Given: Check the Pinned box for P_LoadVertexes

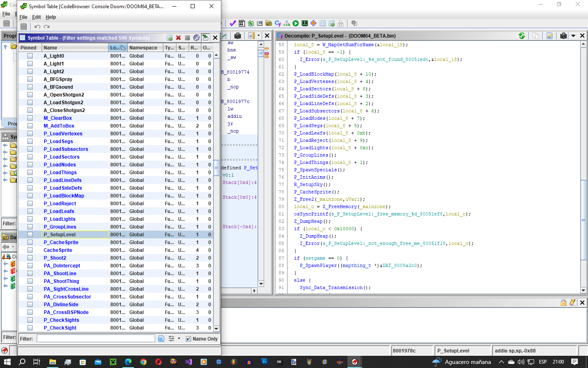Looking at the screenshot, I should tap(30, 134).
